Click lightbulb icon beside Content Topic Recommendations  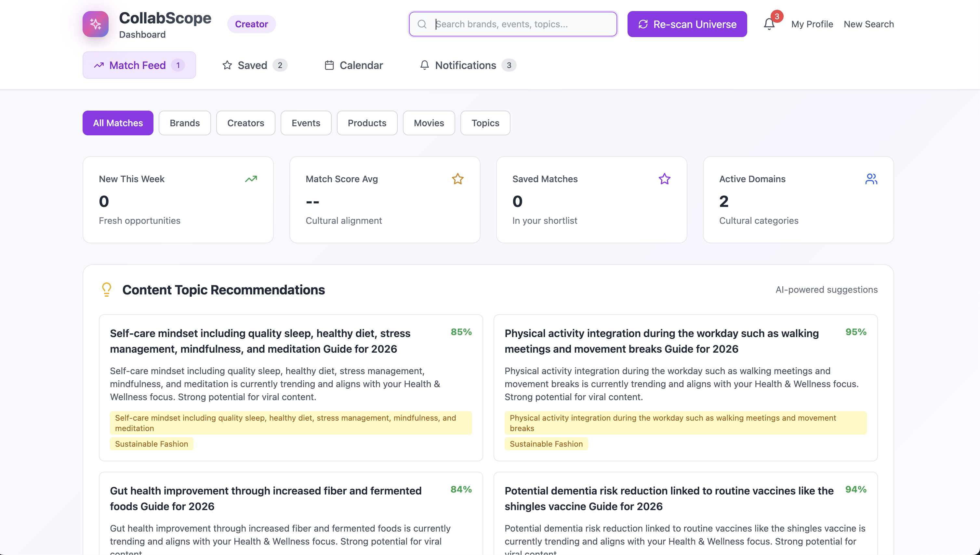tap(107, 290)
